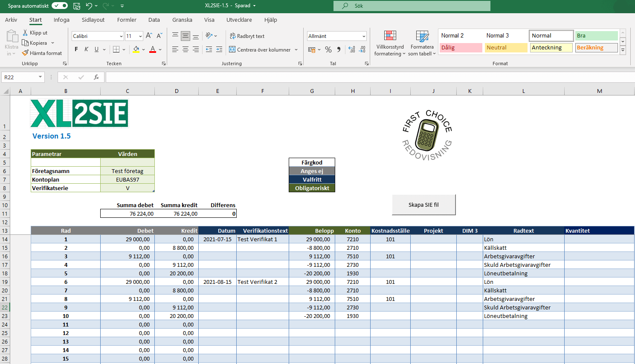This screenshot has width=635, height=364.
Task: Toggle Radbryt text wrapping
Action: click(247, 36)
